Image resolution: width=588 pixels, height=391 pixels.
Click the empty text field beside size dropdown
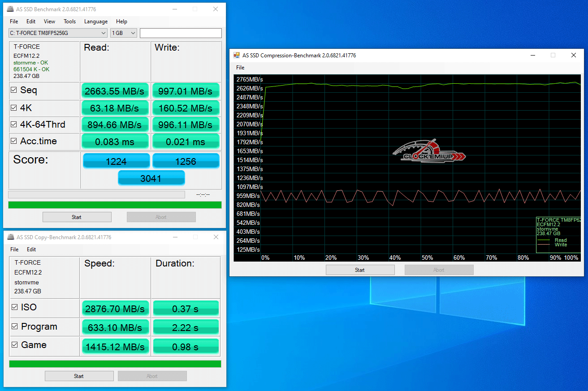pyautogui.click(x=181, y=33)
